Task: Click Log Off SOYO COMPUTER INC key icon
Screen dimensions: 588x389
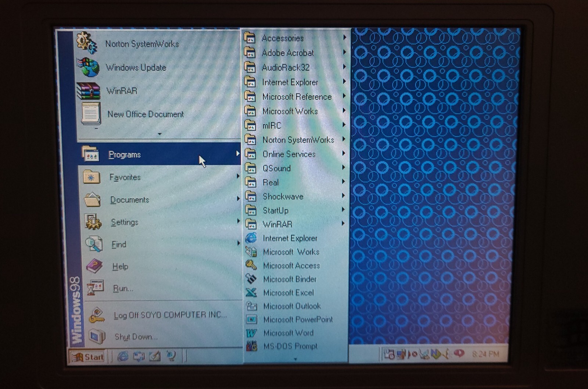Action: coord(97,315)
